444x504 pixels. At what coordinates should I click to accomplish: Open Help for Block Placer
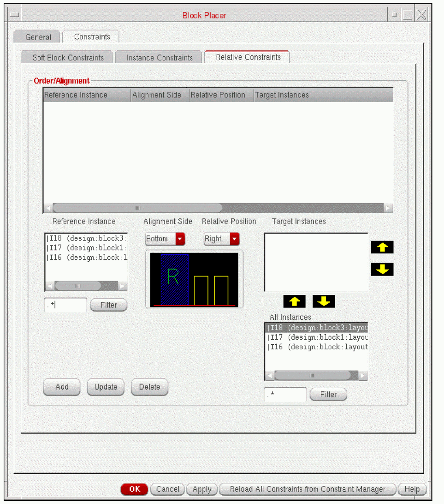(x=412, y=489)
